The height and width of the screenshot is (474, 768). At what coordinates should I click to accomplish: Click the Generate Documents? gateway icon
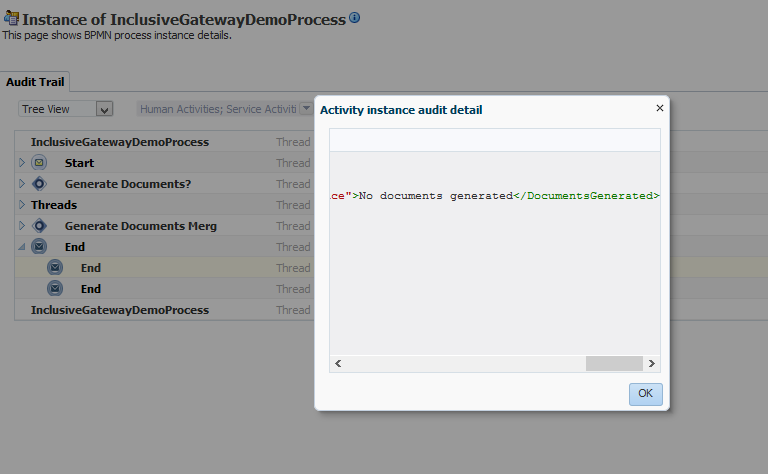pyautogui.click(x=39, y=184)
